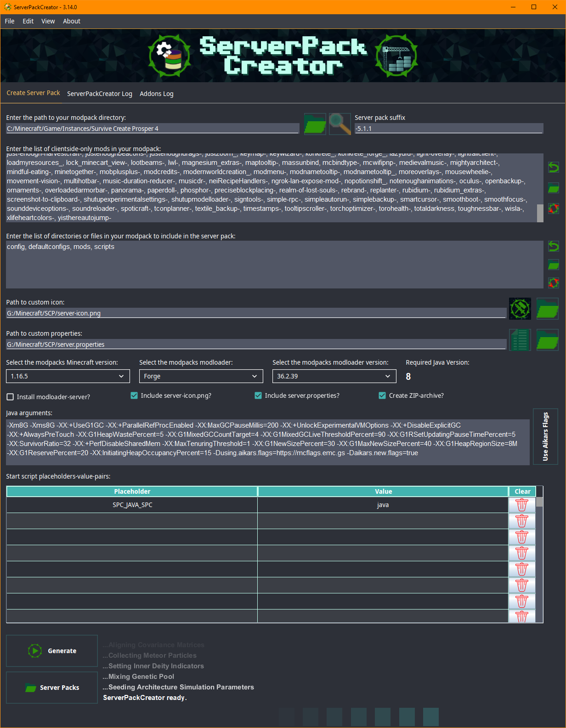This screenshot has height=728, width=566.
Task: Click the ServerPackCreator ready status text
Action: coord(145,698)
